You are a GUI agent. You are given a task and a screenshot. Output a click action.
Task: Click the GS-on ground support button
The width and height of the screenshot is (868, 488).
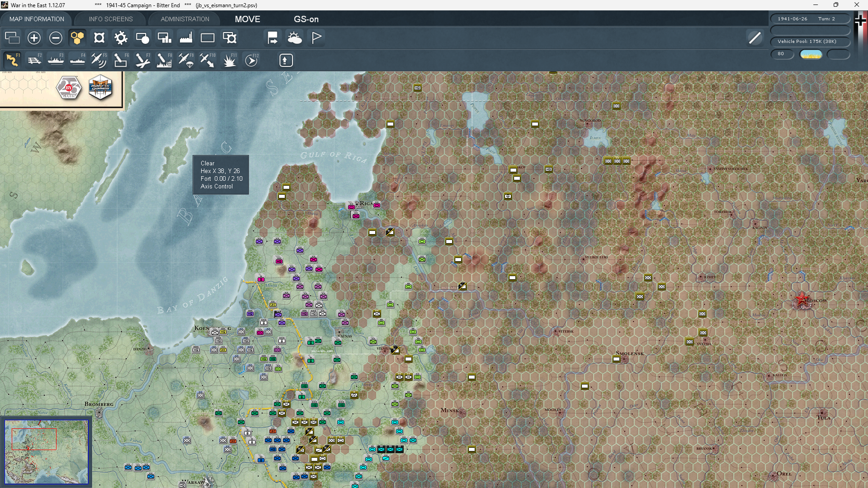pyautogui.click(x=306, y=19)
